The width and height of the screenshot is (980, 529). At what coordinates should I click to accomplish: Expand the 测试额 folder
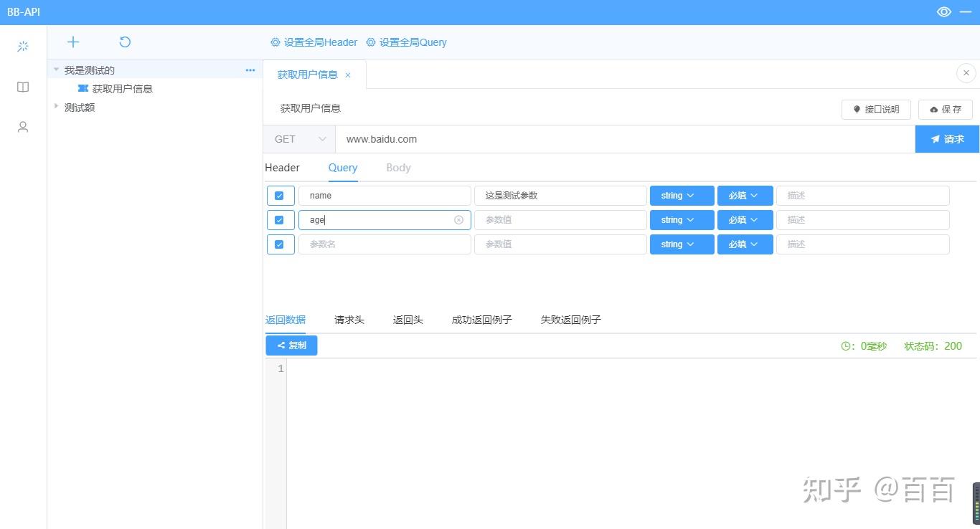pos(57,106)
